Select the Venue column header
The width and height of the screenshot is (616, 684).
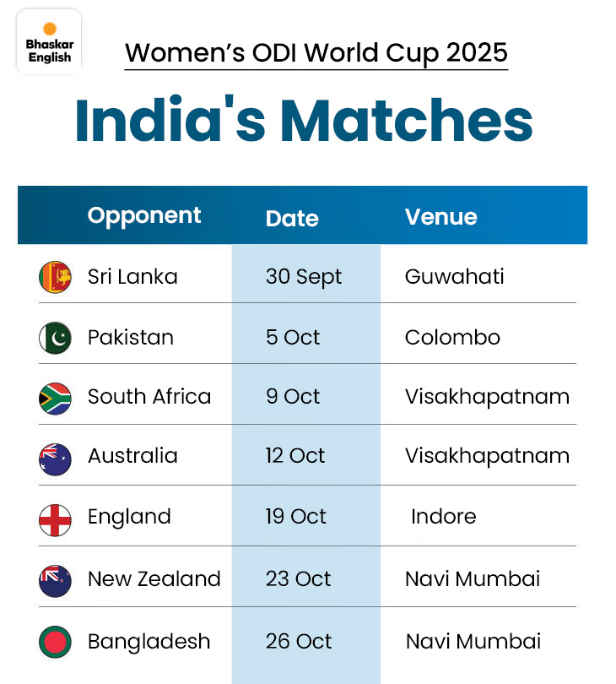(x=440, y=217)
